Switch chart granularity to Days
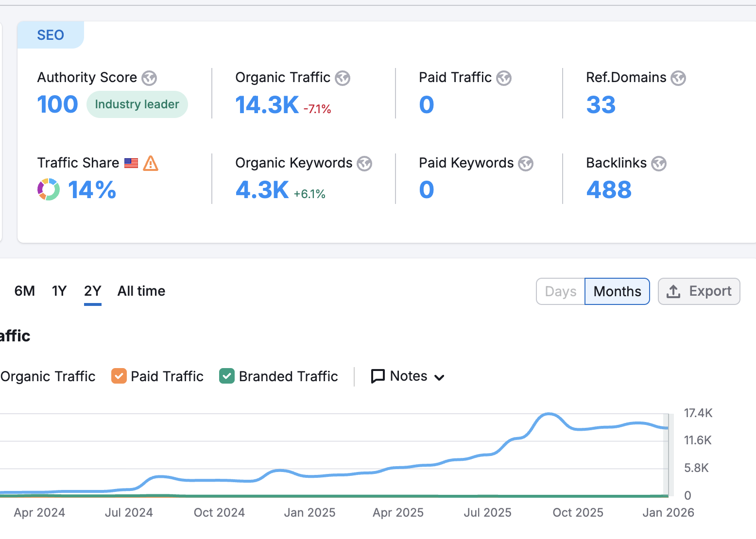756x539 pixels. pos(561,291)
